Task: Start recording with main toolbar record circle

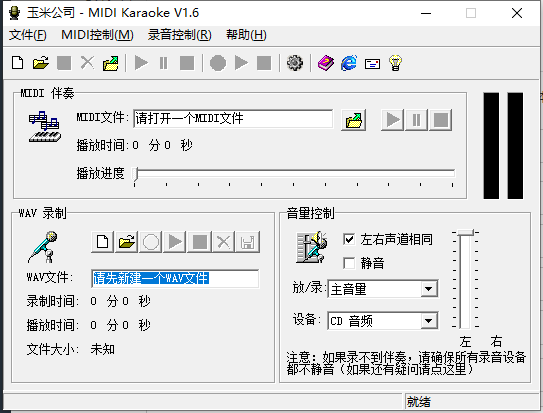Action: click(x=218, y=63)
